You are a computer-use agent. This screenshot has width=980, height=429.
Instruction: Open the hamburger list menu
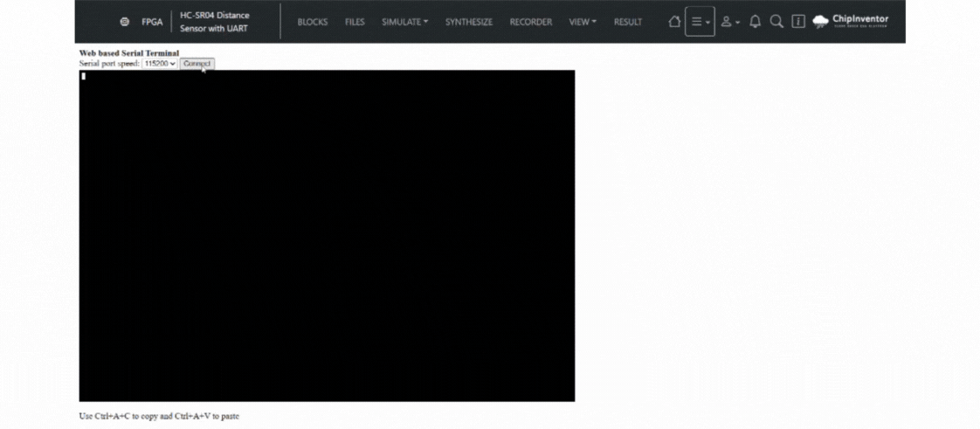coord(700,22)
